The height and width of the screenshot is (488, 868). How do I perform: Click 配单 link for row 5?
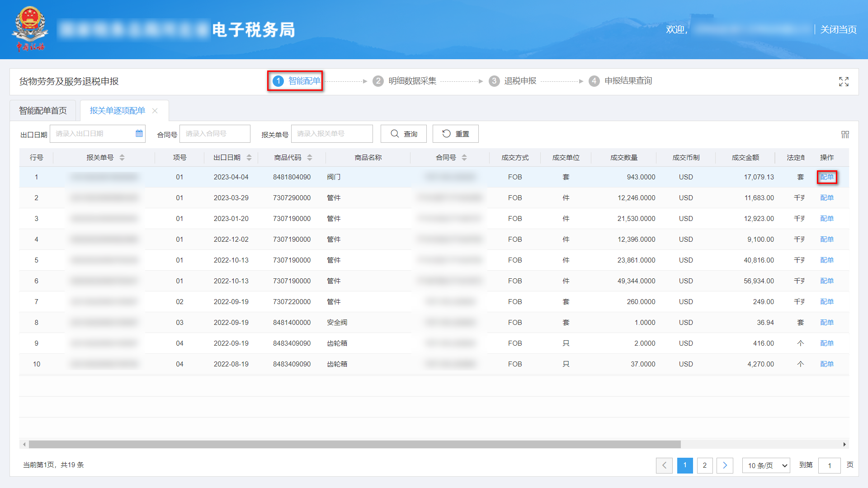(x=826, y=260)
